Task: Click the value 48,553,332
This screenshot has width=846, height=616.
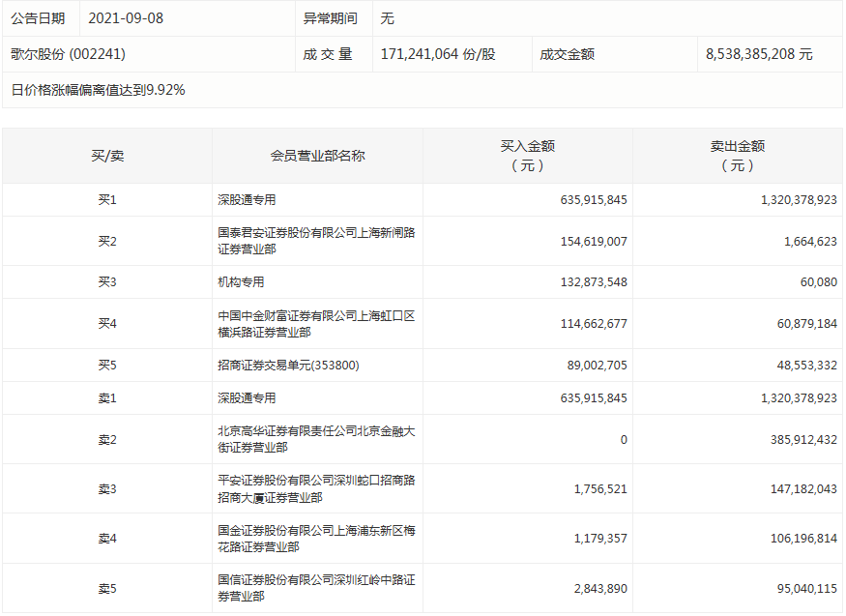Action: pos(806,366)
